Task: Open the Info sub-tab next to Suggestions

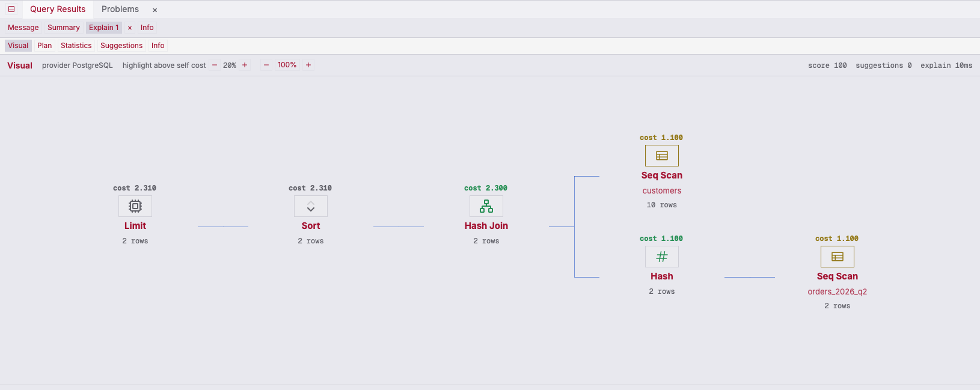Action: coord(158,46)
